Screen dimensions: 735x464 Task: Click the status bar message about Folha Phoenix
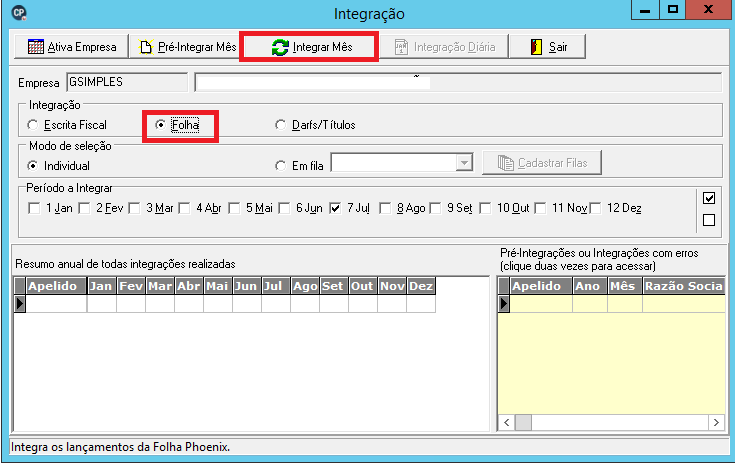pos(120,447)
